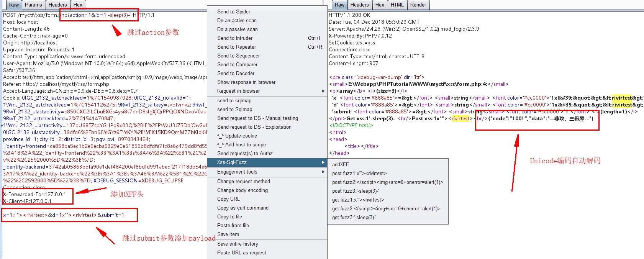This screenshot has width=644, height=259.
Task: Select post fuzz3 sleep payload
Action: pos(388,191)
